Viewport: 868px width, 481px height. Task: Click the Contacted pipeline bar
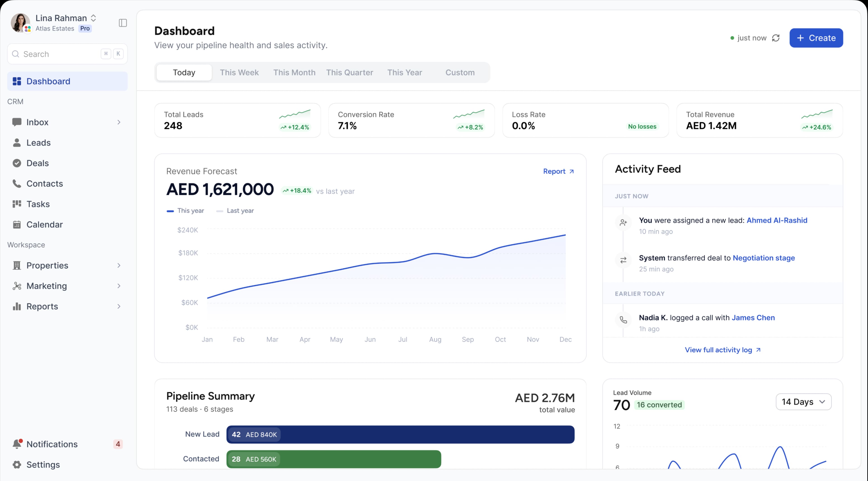[334, 459]
